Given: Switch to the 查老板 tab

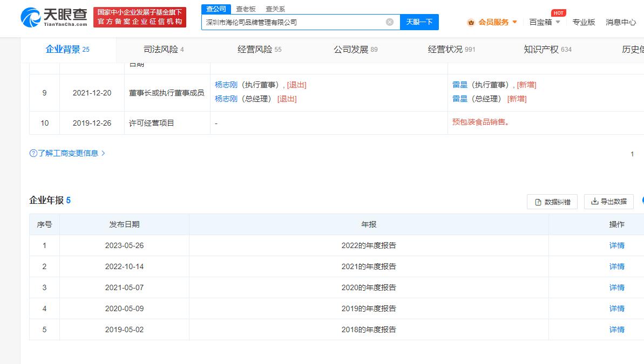Looking at the screenshot, I should pos(245,9).
